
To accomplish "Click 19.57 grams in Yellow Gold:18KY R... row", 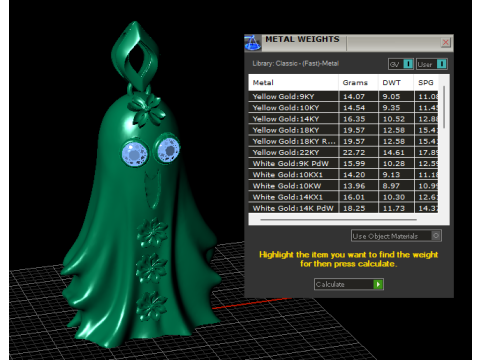I will click(358, 141).
